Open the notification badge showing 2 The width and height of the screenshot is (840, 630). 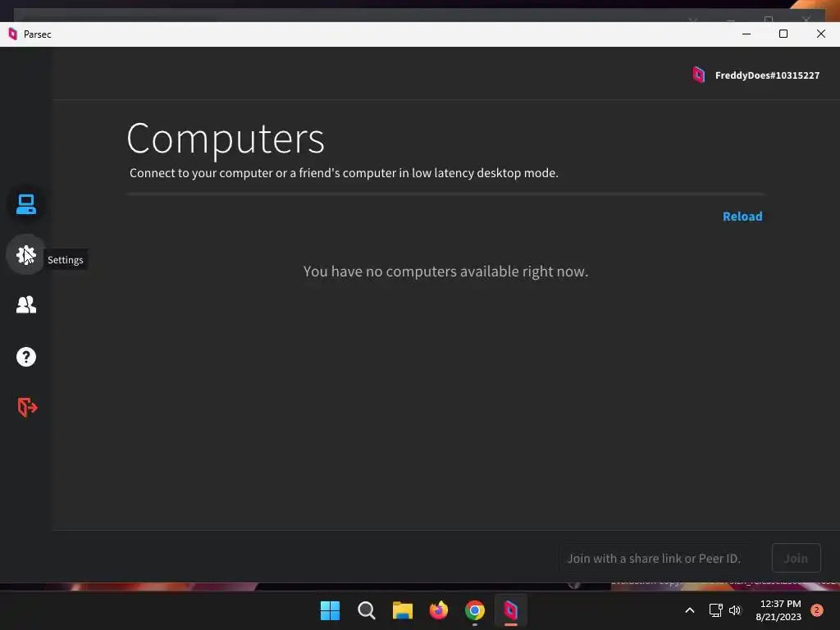pos(816,609)
